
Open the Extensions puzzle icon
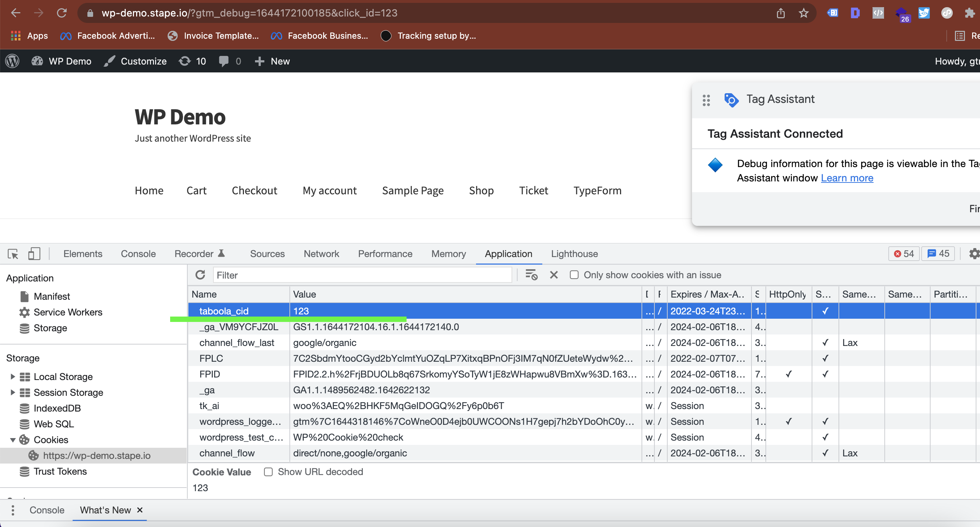(970, 13)
